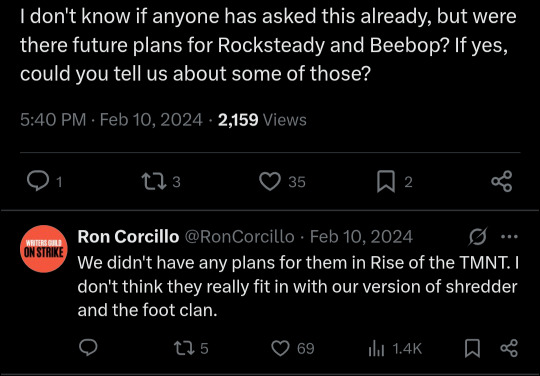The width and height of the screenshot is (540, 376).
Task: Share Ron Corcillo's reply
Action: click(x=509, y=348)
